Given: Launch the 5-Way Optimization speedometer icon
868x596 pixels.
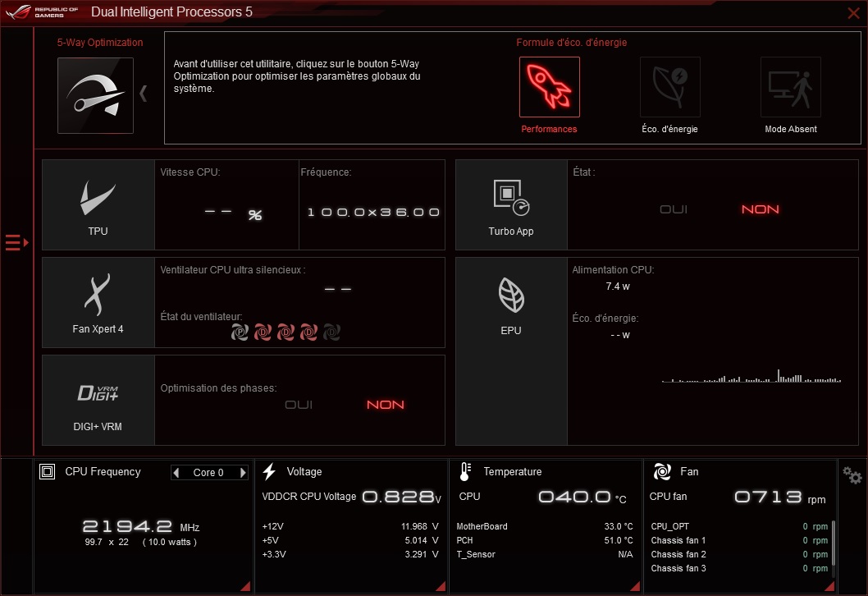Looking at the screenshot, I should tap(95, 95).
